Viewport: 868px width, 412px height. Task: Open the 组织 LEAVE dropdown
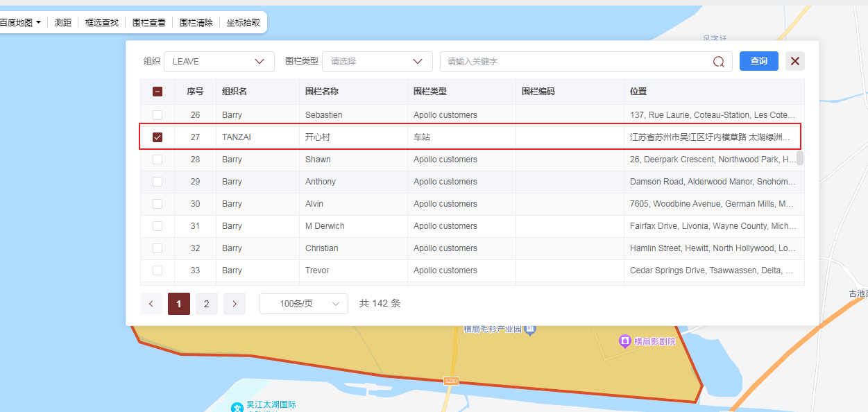(x=219, y=62)
